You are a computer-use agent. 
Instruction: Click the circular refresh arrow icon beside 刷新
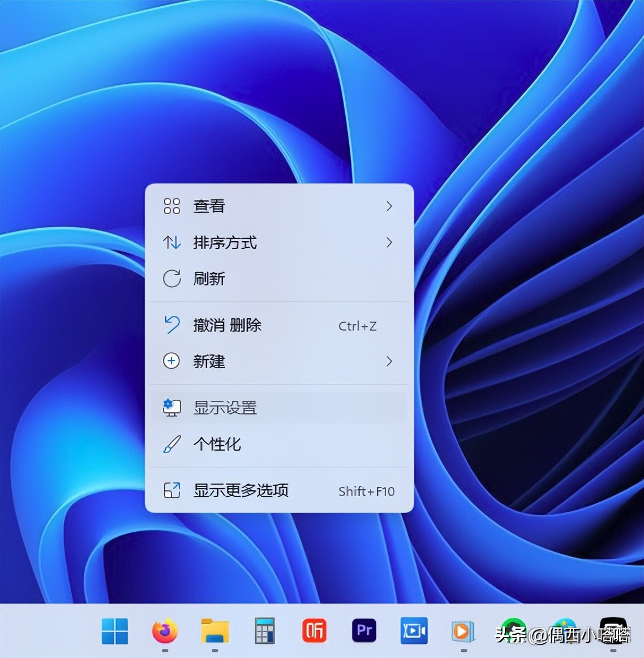point(171,279)
